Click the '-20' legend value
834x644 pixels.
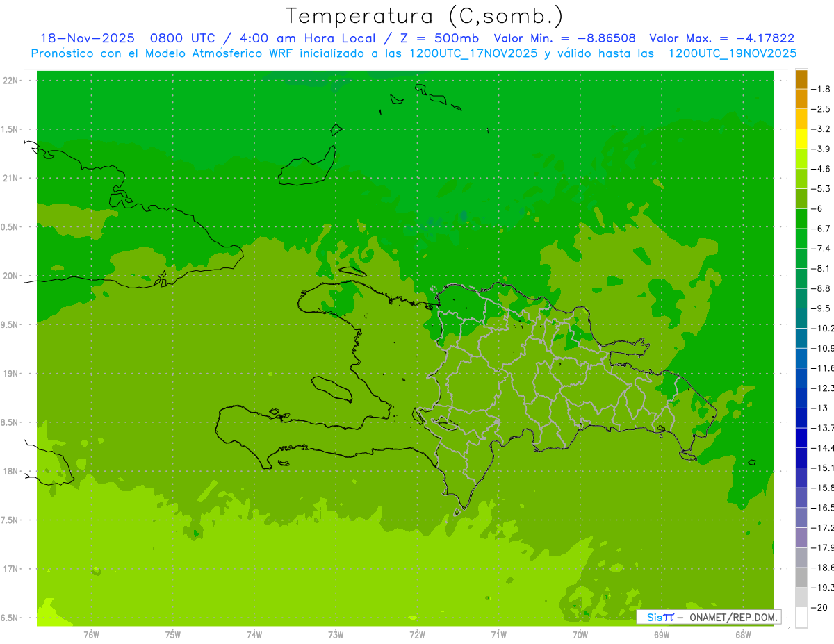coord(819,608)
